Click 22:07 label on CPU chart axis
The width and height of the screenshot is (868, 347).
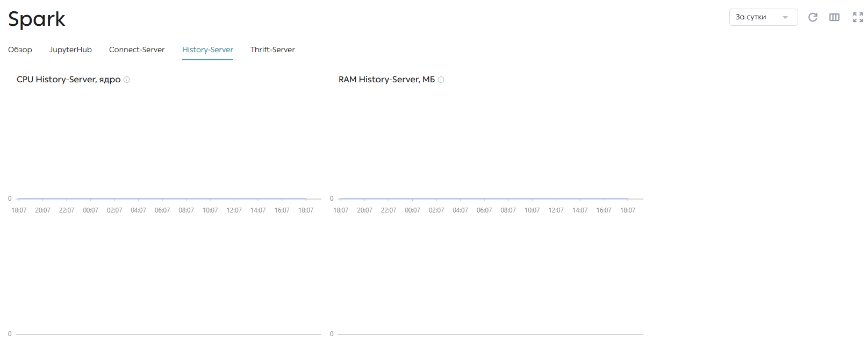[67, 210]
